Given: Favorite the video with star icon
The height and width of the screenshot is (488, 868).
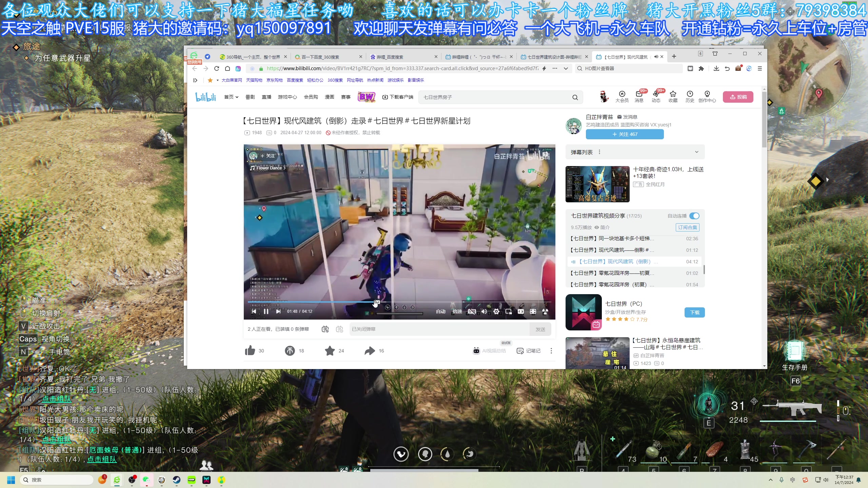Looking at the screenshot, I should (330, 351).
